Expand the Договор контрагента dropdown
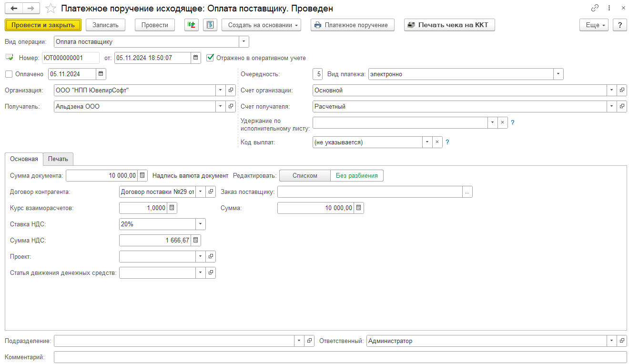The height and width of the screenshot is (364, 629). [x=201, y=192]
